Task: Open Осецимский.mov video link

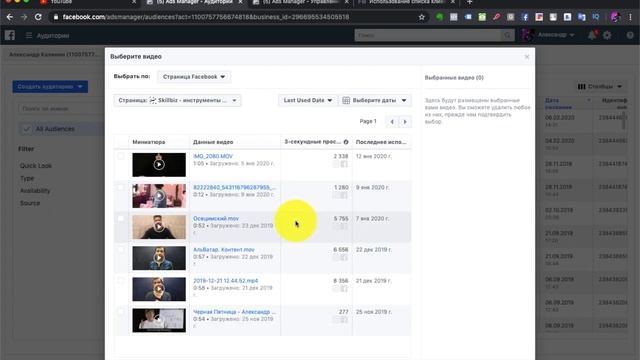Action: point(216,219)
